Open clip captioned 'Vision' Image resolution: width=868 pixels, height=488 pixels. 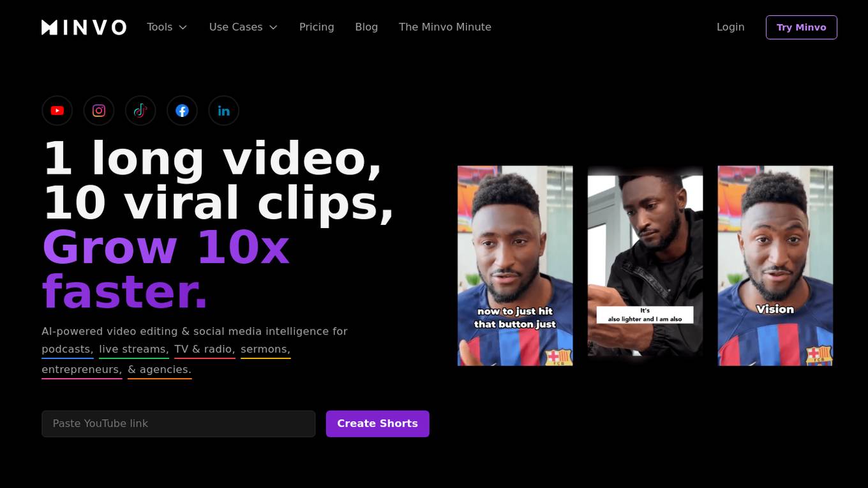tap(775, 266)
